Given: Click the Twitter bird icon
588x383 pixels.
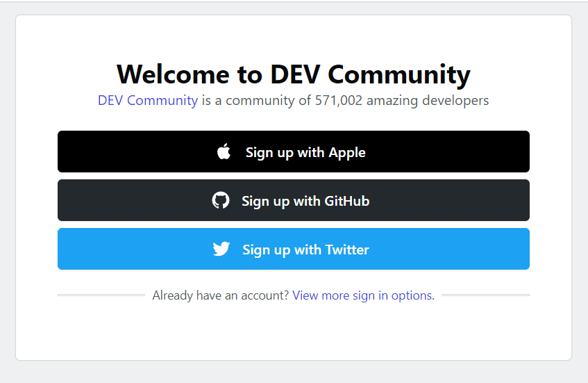Looking at the screenshot, I should click(x=221, y=249).
